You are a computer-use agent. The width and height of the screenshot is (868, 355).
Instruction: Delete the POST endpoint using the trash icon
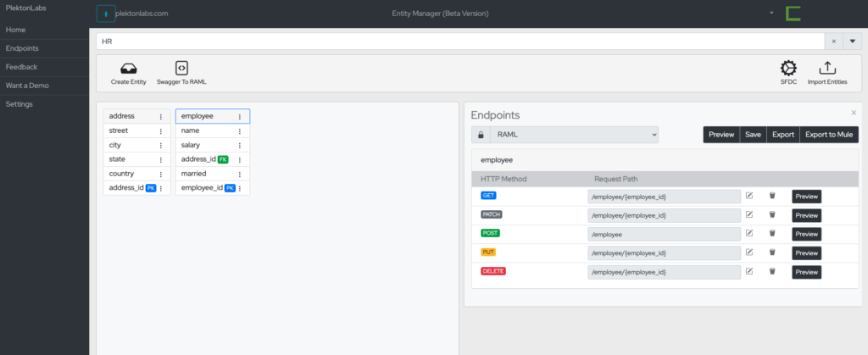point(772,234)
